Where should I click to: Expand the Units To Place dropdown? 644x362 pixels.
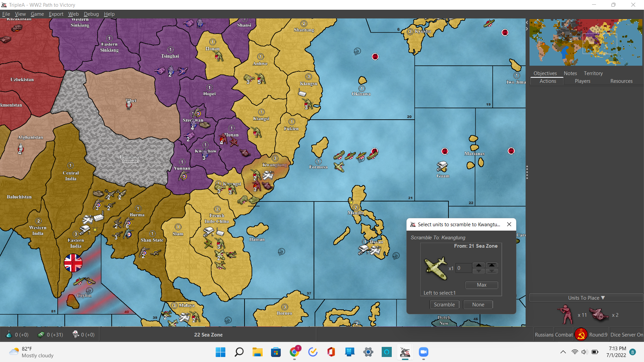tap(586, 298)
